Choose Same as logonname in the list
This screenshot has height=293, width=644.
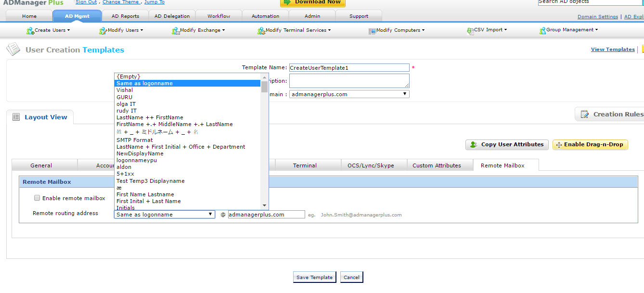coord(187,83)
